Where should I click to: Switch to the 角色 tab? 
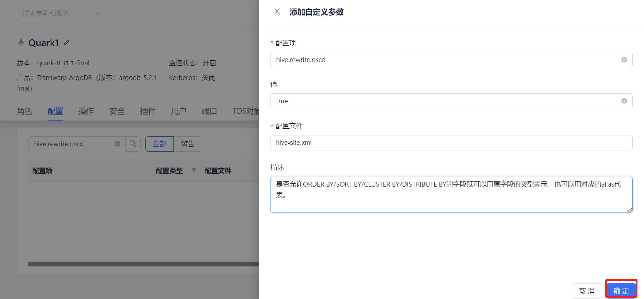(25, 111)
